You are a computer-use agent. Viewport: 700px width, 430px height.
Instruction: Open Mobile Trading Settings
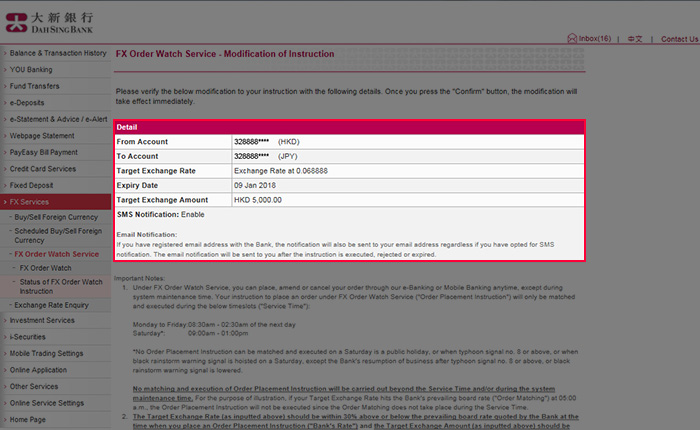(x=46, y=353)
